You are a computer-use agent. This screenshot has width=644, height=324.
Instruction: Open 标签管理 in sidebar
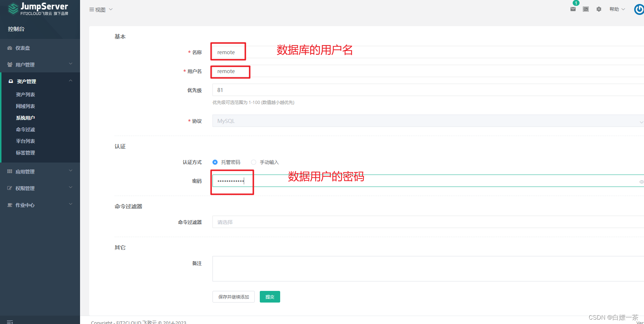(x=25, y=153)
